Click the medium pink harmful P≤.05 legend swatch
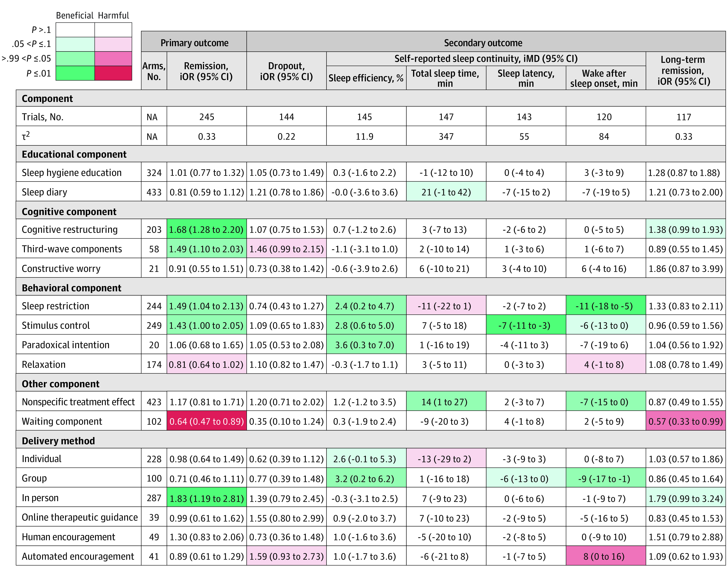 pos(114,59)
